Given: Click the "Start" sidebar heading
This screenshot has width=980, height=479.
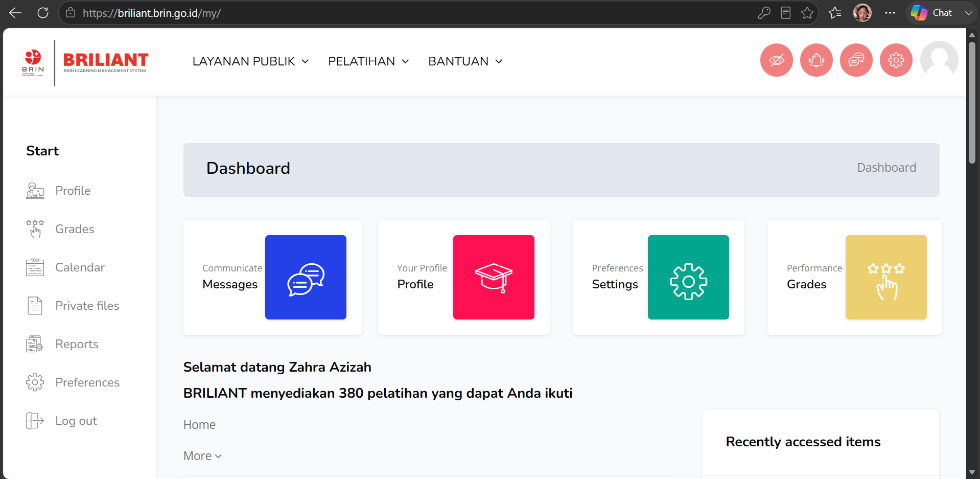Looking at the screenshot, I should (42, 151).
